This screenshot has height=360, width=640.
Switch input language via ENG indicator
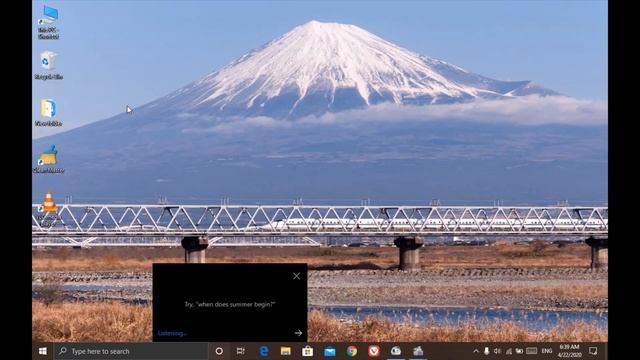(547, 351)
